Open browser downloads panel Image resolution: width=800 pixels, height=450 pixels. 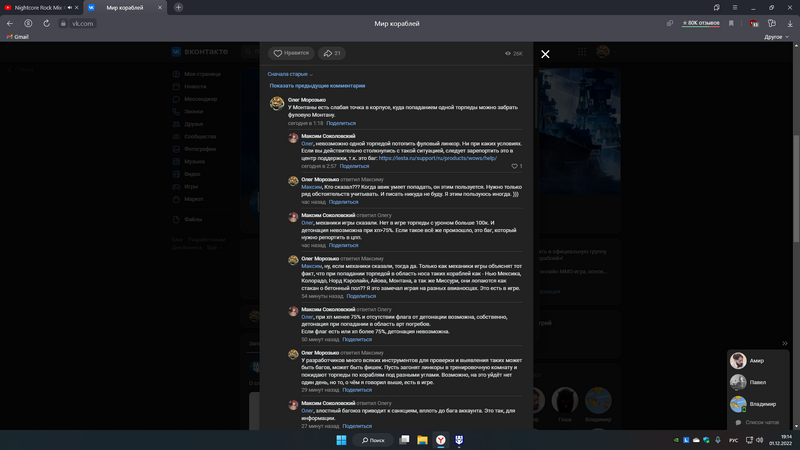point(790,23)
